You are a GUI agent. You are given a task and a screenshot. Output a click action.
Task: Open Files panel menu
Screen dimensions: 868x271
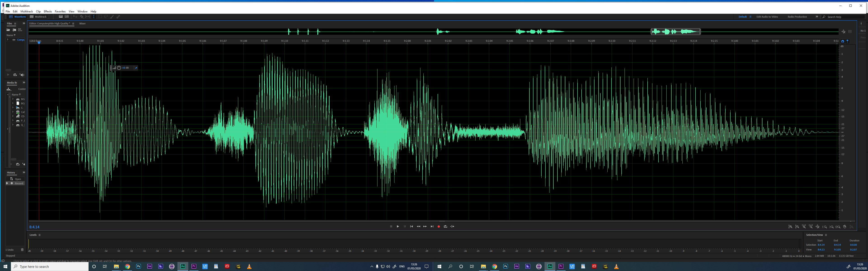click(x=15, y=23)
